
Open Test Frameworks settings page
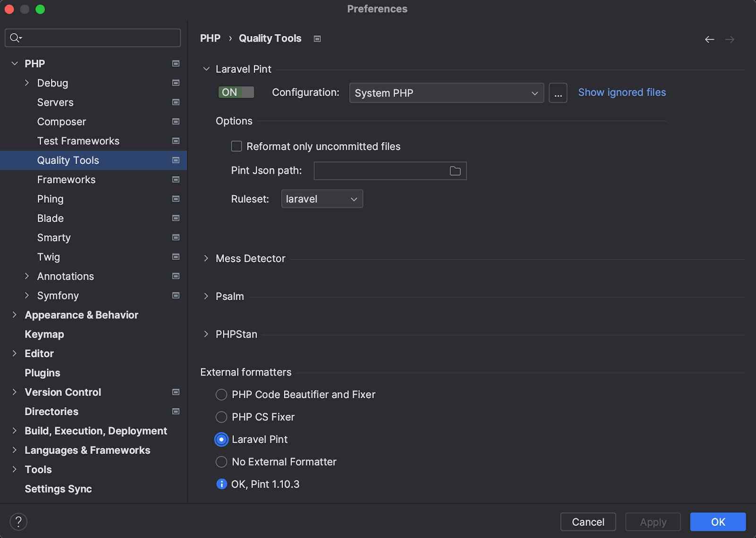(78, 141)
